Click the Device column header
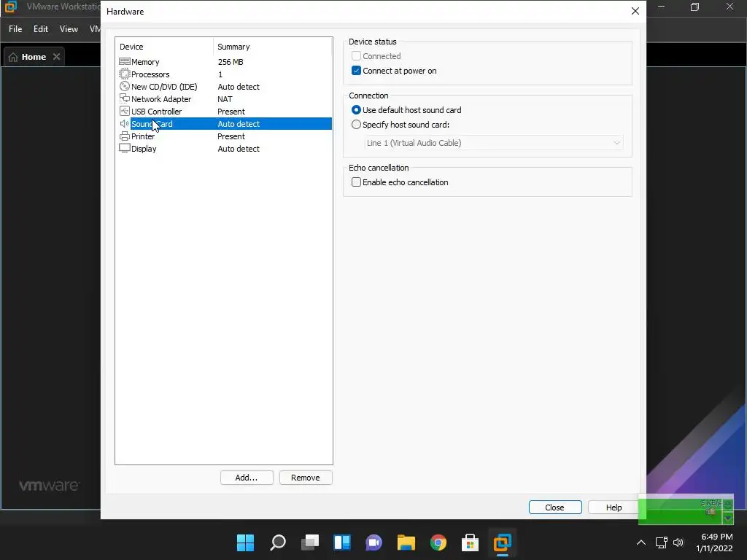 [x=164, y=47]
